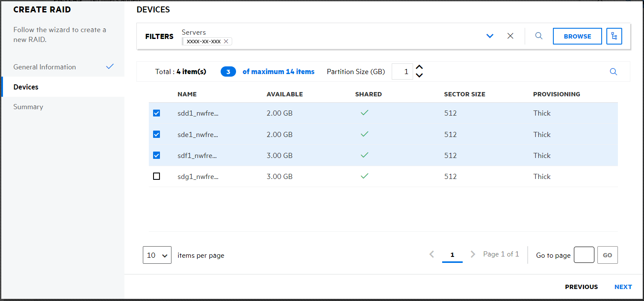Click the Go to page input field
This screenshot has width=644, height=301.
point(584,255)
